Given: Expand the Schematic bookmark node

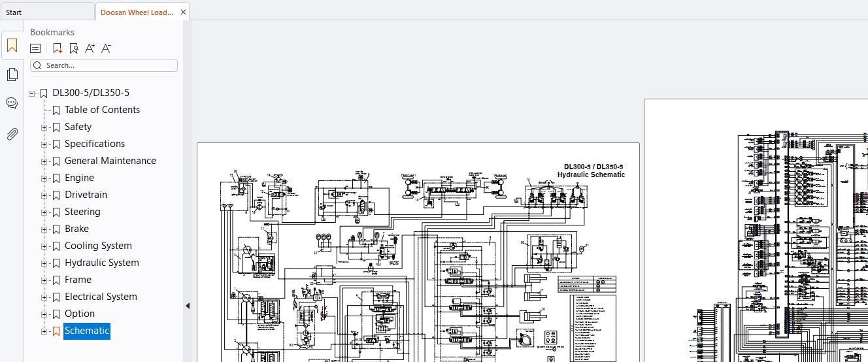Looking at the screenshot, I should (x=44, y=331).
